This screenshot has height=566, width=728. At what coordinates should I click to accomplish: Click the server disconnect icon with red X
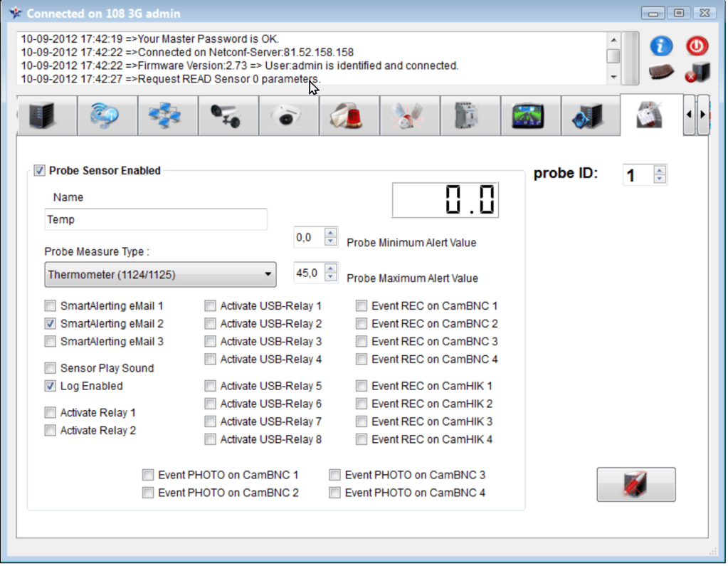click(697, 72)
